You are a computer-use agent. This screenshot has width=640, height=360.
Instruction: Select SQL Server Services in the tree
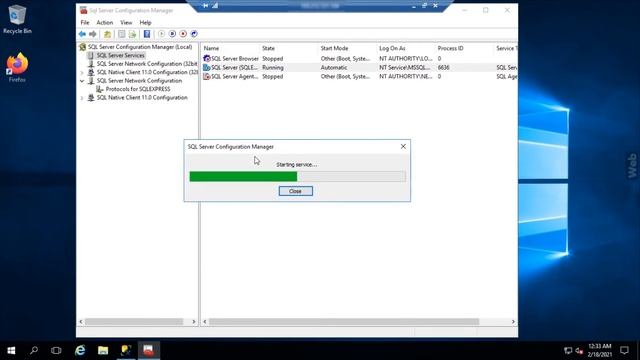coord(120,55)
